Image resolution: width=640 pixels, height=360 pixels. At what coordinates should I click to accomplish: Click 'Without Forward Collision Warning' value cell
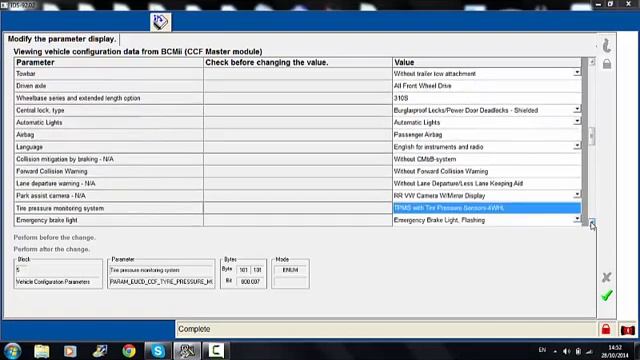point(487,171)
